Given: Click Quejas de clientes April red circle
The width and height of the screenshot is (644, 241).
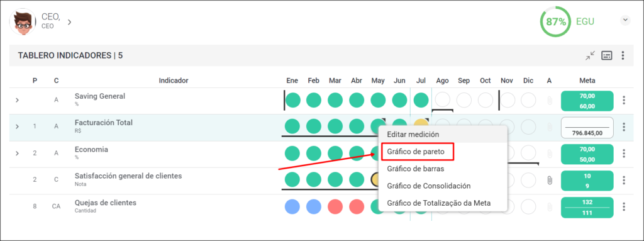Looking at the screenshot, I should (357, 206).
